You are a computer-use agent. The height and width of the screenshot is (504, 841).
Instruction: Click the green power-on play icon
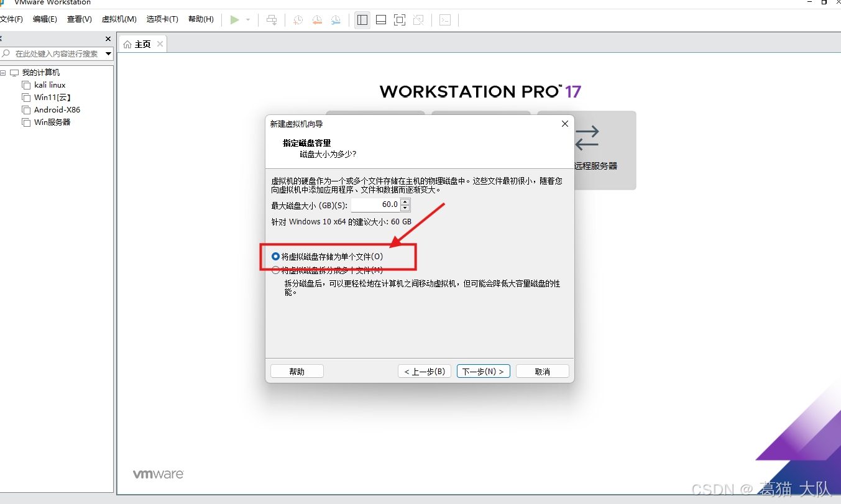point(234,20)
